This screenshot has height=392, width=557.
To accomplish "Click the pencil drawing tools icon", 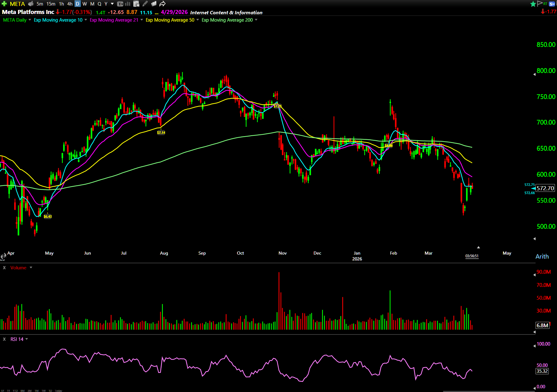I will pyautogui.click(x=145, y=4).
